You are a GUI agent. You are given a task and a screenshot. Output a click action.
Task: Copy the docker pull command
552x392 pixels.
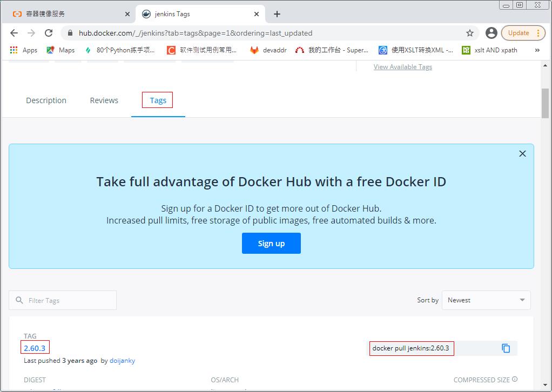tap(506, 348)
